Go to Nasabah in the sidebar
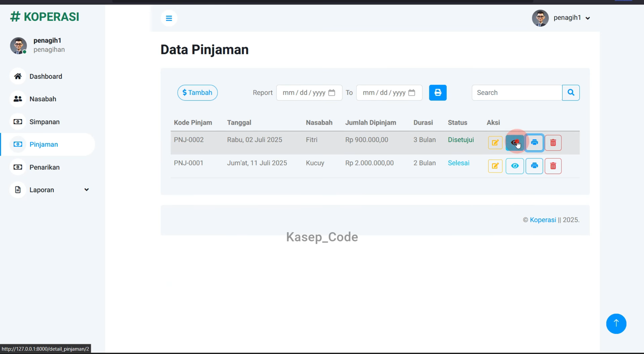The image size is (644, 354). [48, 99]
